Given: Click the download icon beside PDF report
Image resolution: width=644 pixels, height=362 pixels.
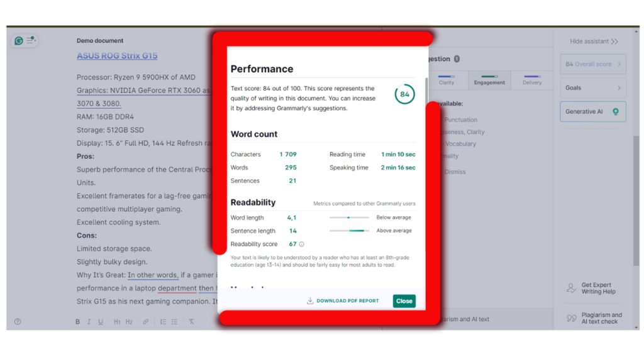Looking at the screenshot, I should coord(310,301).
